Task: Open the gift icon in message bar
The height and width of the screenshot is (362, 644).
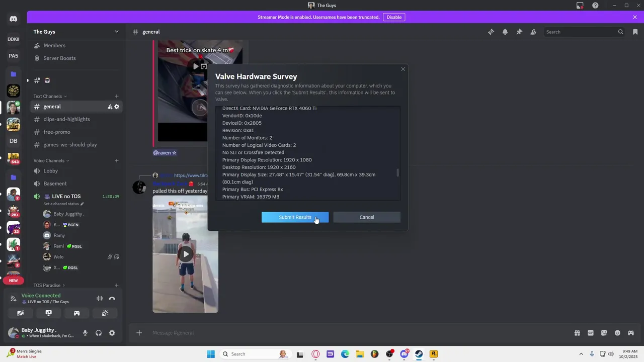Action: 577,333
